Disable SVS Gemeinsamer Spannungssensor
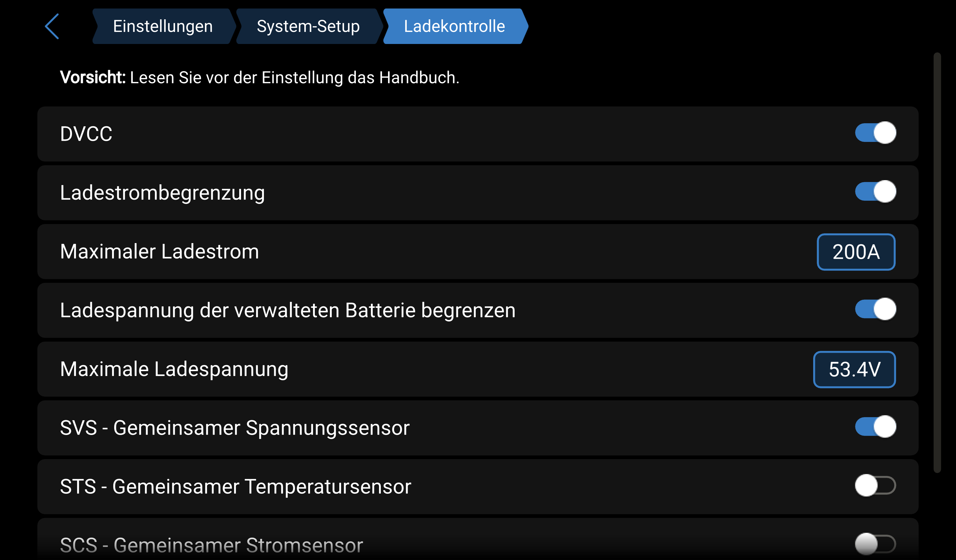 pos(875,427)
